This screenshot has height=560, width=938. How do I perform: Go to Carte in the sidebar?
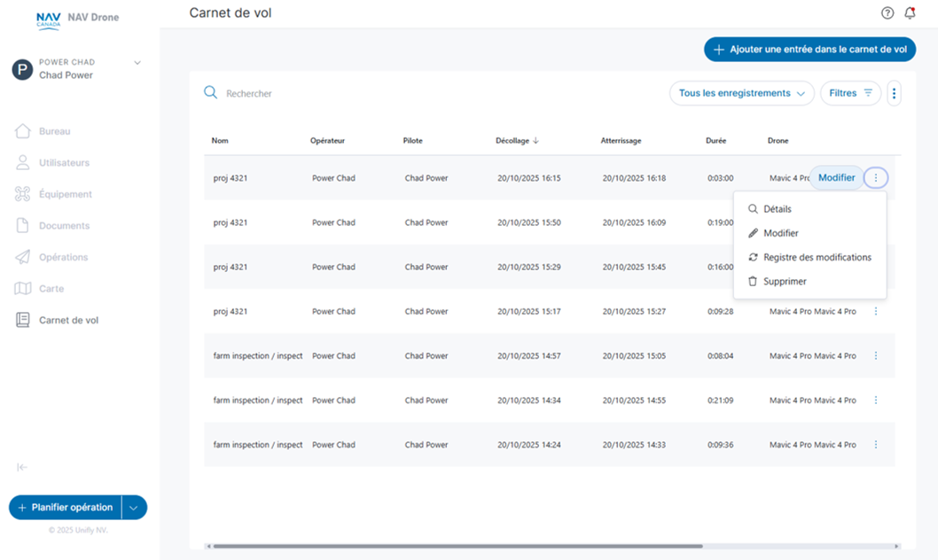(51, 289)
